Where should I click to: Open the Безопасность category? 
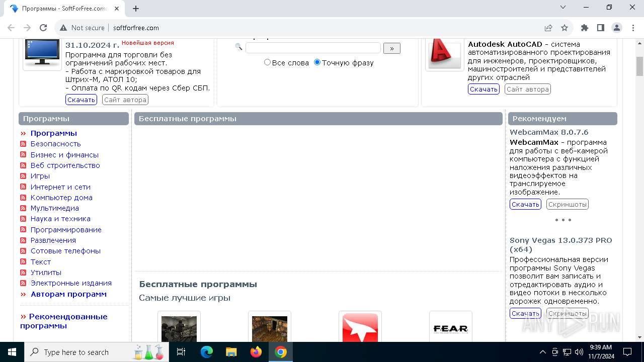(56, 144)
